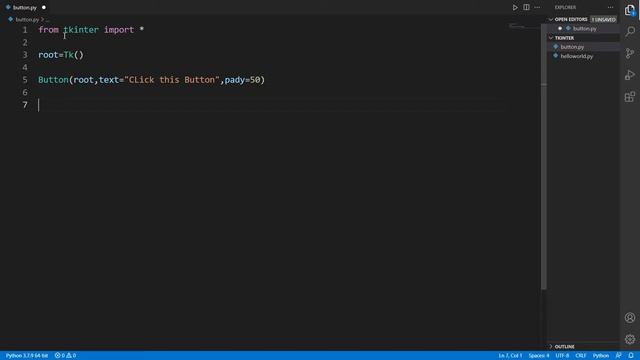Image resolution: width=640 pixels, height=360 pixels.
Task: Open errors and warnings counter in status bar
Action: (x=65, y=356)
